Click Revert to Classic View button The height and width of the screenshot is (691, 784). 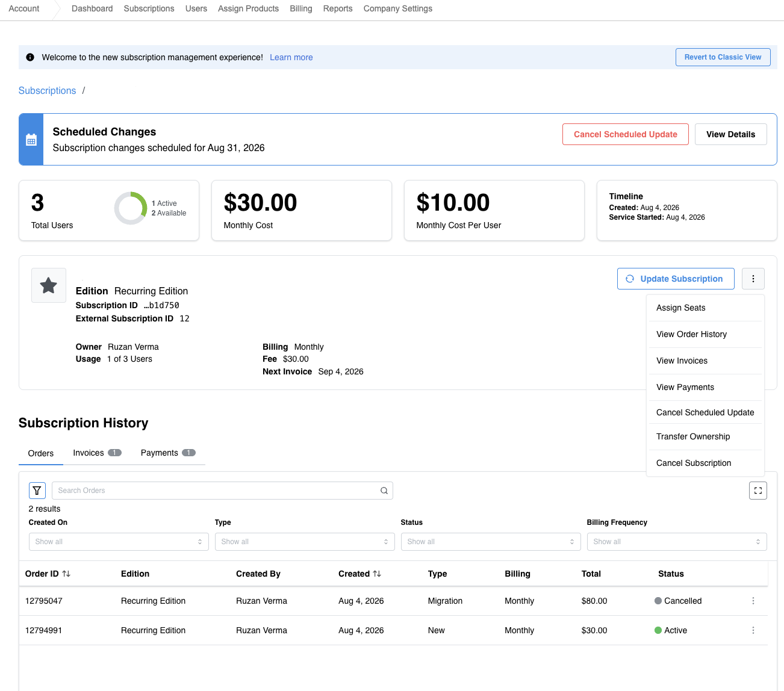[723, 57]
